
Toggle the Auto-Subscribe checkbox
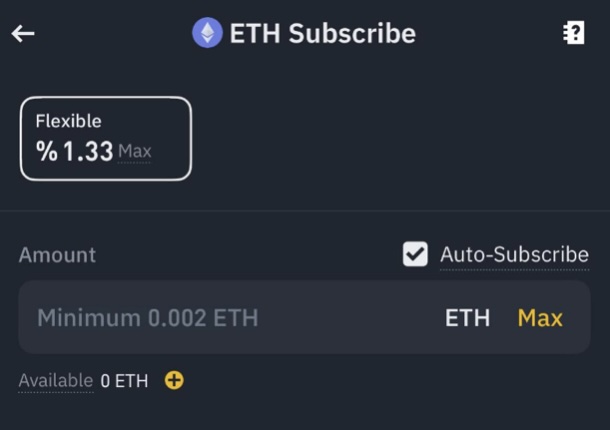pyautogui.click(x=415, y=254)
